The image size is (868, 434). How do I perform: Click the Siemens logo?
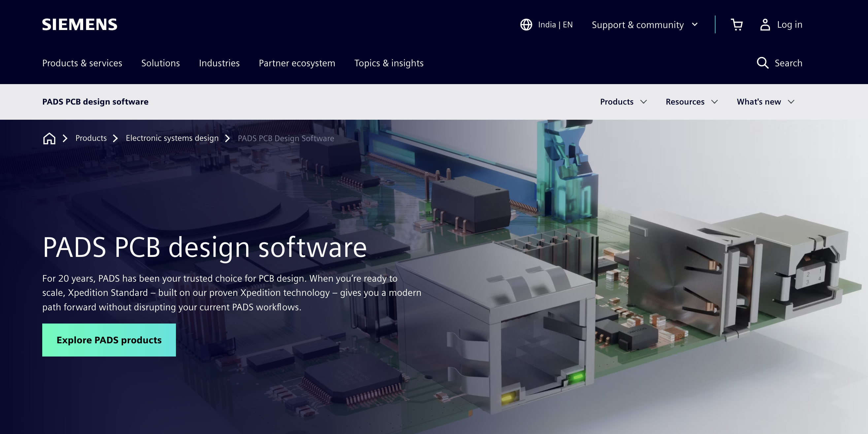(80, 25)
